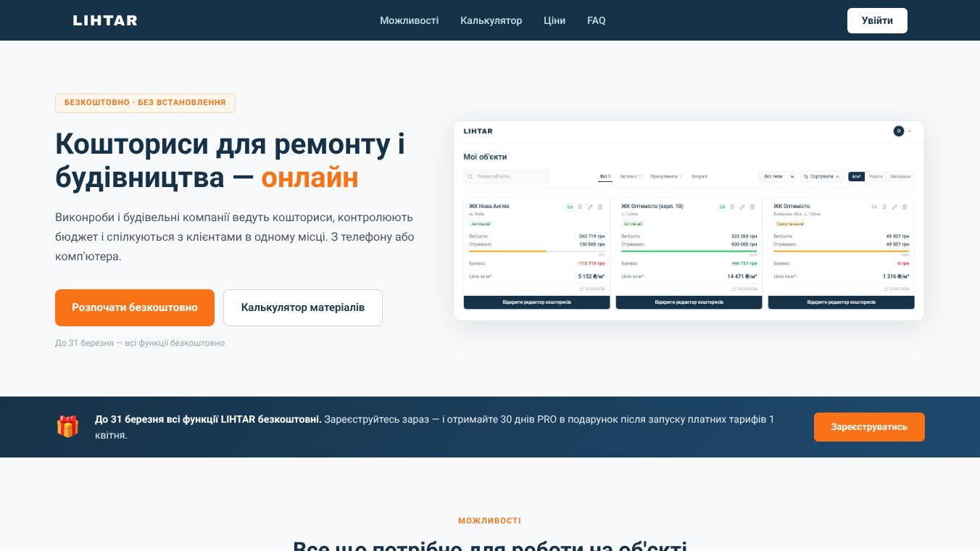Viewport: 980px width, 551px height.
Task: Click the 600 000 грн received value
Action: pyautogui.click(x=744, y=244)
